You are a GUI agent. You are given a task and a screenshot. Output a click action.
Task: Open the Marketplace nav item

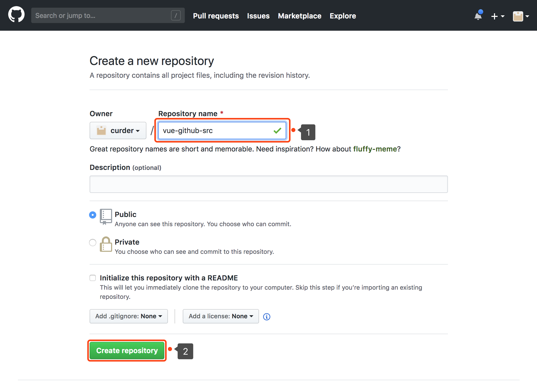click(x=299, y=16)
